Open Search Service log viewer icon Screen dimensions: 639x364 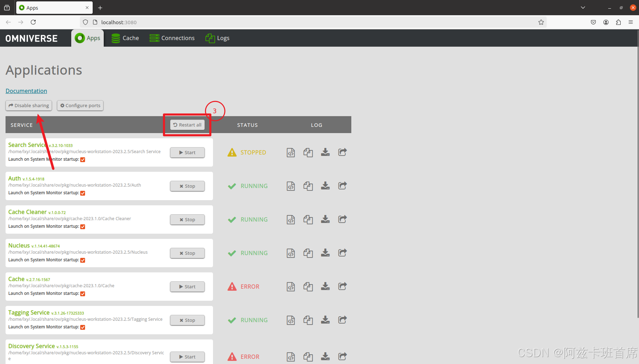291,152
